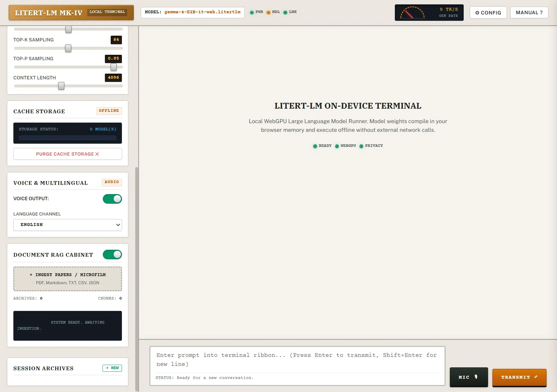Click the model name gemma-4-E2B-it-web.litertlm
The image size is (557, 392).
[x=202, y=12]
